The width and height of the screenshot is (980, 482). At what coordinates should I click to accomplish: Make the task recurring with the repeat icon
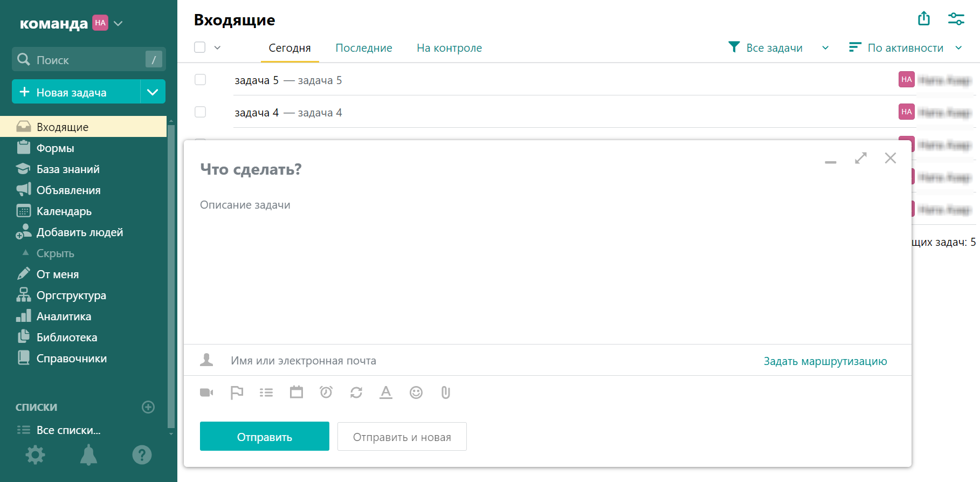(x=356, y=393)
